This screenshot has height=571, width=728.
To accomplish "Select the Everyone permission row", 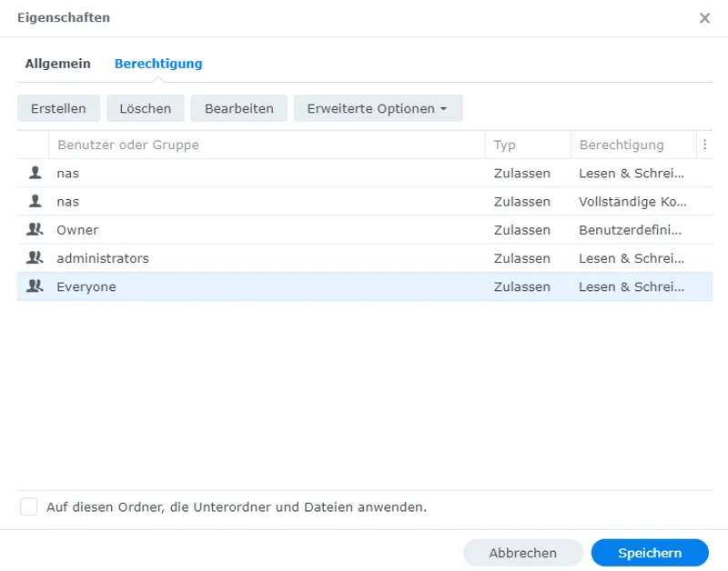I will point(273,285).
